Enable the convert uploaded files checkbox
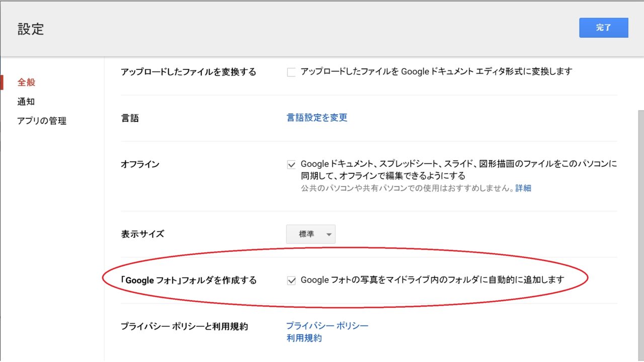 tap(291, 72)
